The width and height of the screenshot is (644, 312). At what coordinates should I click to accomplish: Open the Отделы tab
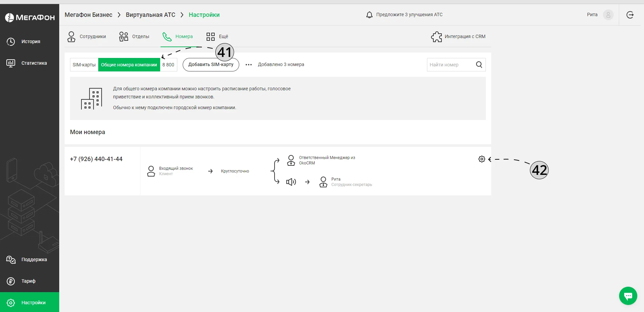(134, 36)
